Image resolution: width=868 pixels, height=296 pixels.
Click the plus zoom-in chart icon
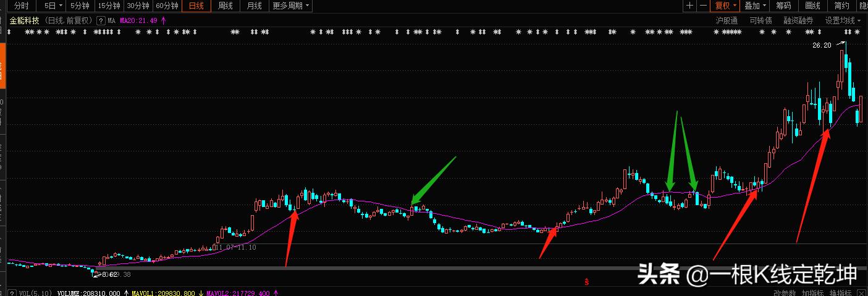click(689, 6)
